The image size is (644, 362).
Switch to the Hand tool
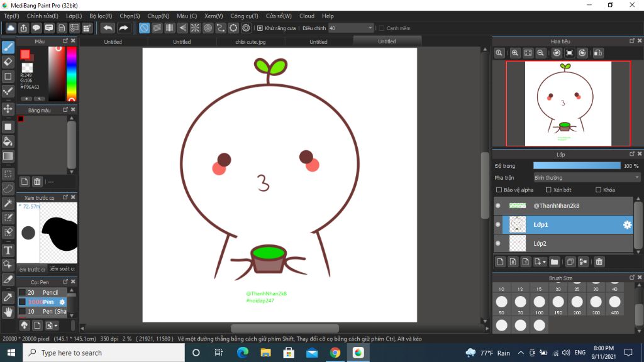click(8, 312)
